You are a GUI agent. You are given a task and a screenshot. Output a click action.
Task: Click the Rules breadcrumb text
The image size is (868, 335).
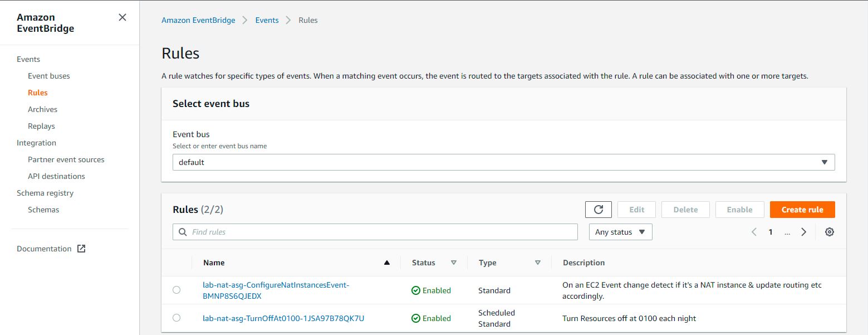tap(308, 20)
